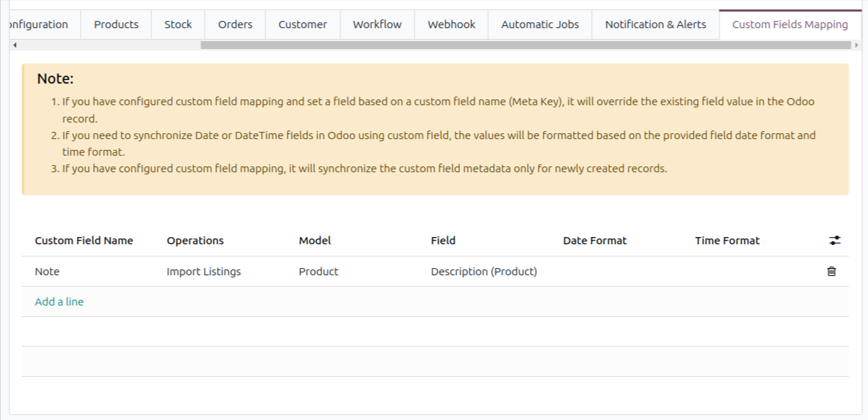Delete the Note mapping row with trash icon
This screenshot has height=420, width=868.
[x=831, y=272]
